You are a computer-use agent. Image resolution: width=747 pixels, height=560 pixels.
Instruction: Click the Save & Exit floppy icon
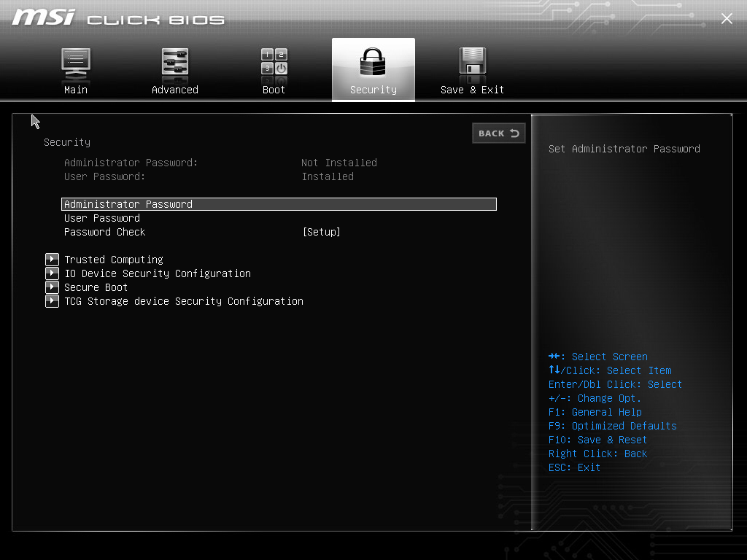pyautogui.click(x=472, y=63)
